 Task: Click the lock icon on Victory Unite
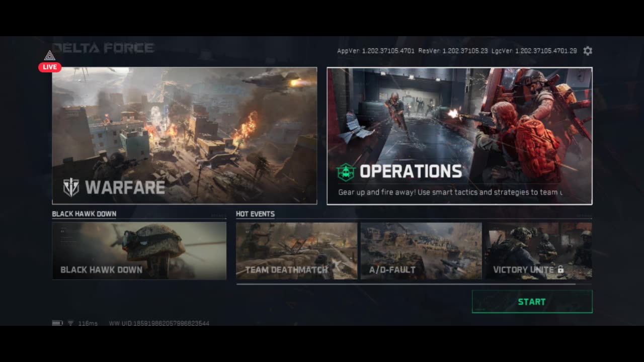tap(560, 270)
